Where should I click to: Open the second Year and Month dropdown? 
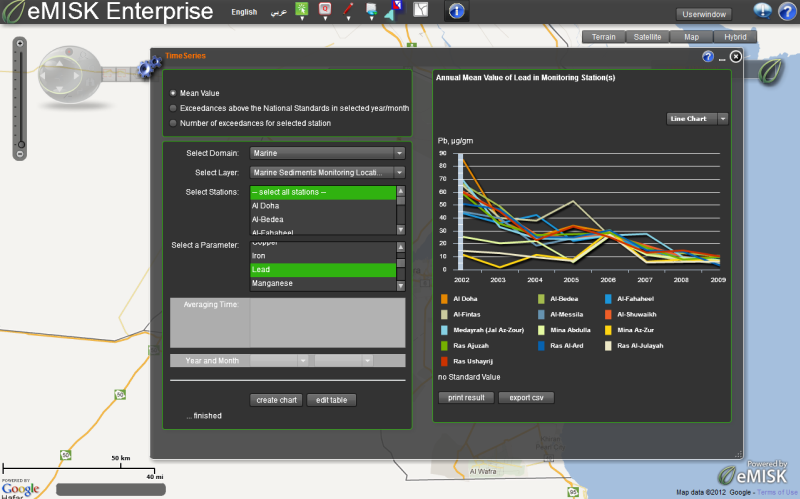(343, 361)
